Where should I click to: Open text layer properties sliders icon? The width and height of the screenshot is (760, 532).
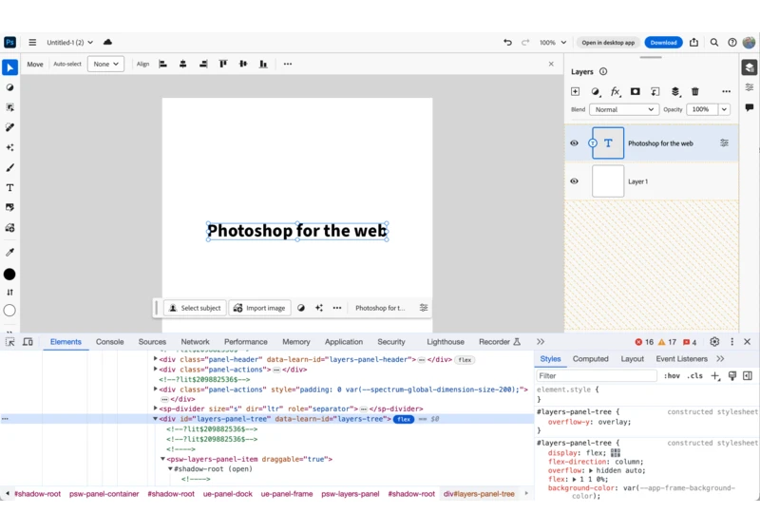pos(724,142)
